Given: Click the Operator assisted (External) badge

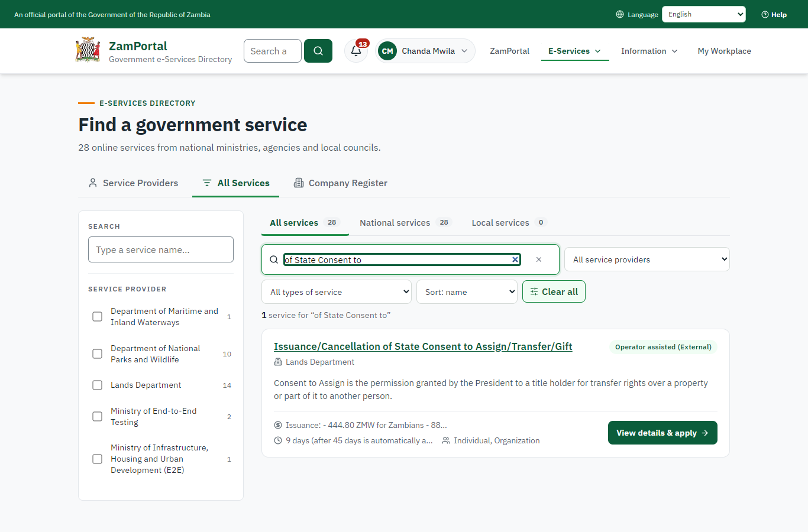Looking at the screenshot, I should 663,347.
